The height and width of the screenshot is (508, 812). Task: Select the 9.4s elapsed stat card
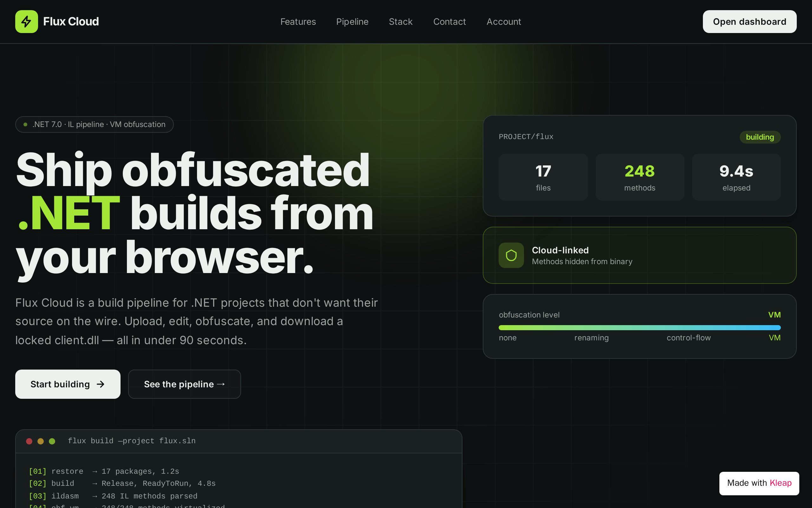736,177
